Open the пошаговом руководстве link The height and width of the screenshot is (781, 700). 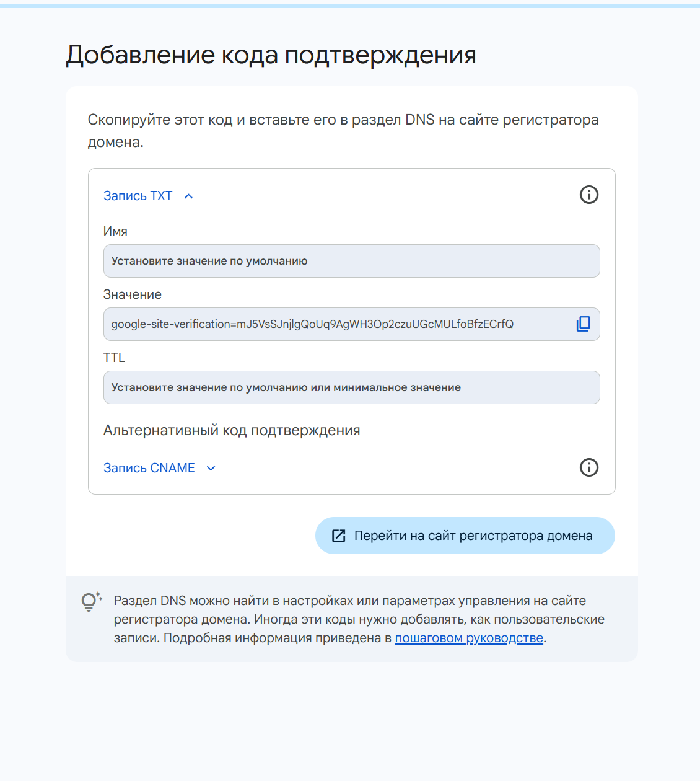coord(469,638)
